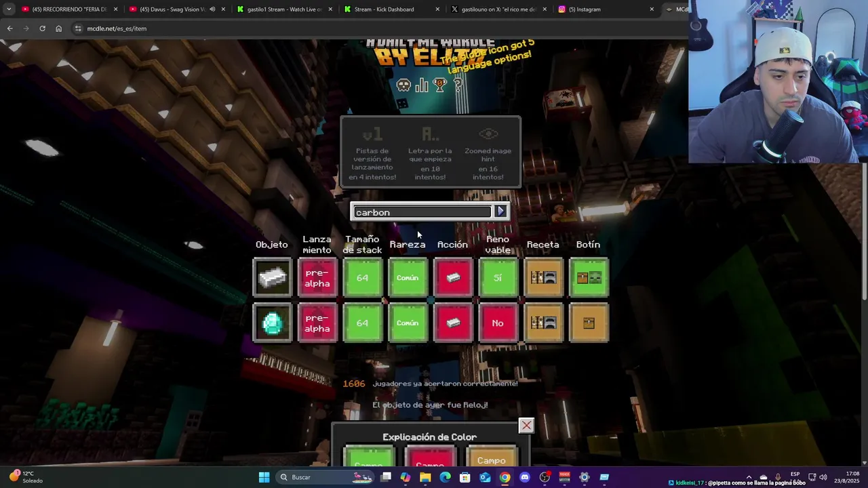Click the Común rarity cell in diamond row
868x488 pixels.
tap(408, 323)
